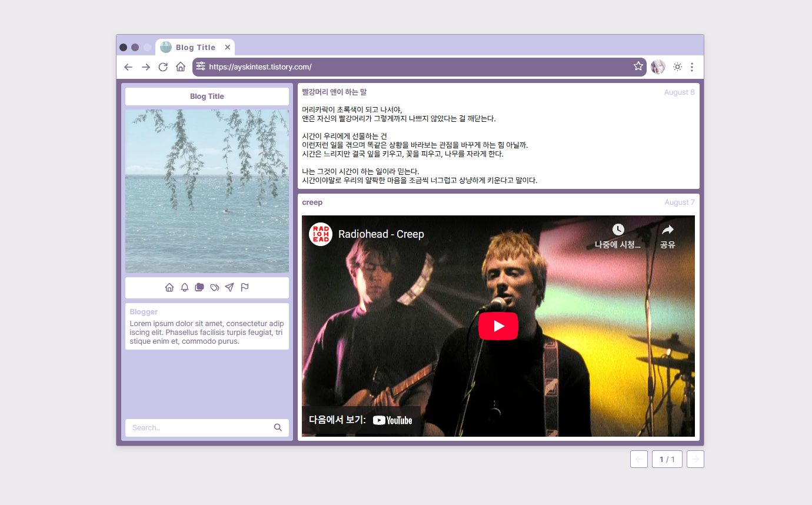This screenshot has height=505, width=812.
Task: Open the home icon in the address toolbar
Action: (x=181, y=67)
